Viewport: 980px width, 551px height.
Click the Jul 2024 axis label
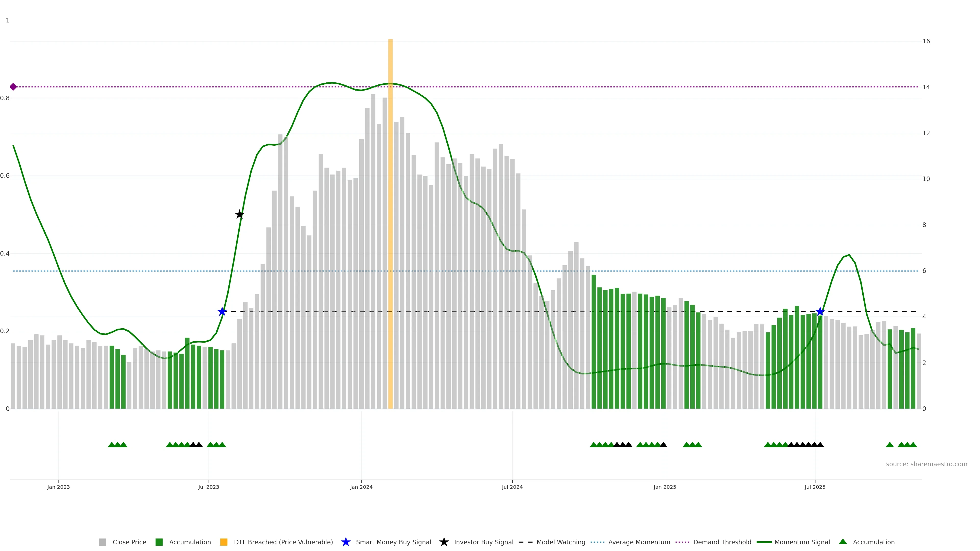[512, 487]
